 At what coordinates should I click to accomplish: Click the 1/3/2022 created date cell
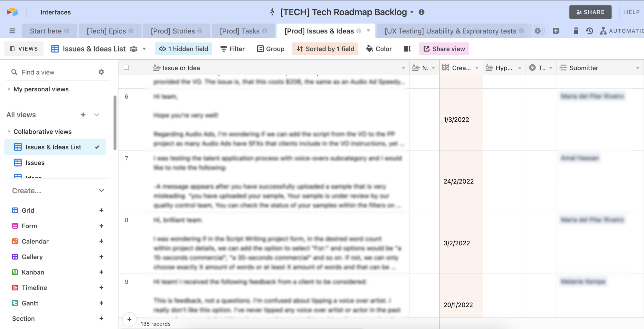[461, 119]
